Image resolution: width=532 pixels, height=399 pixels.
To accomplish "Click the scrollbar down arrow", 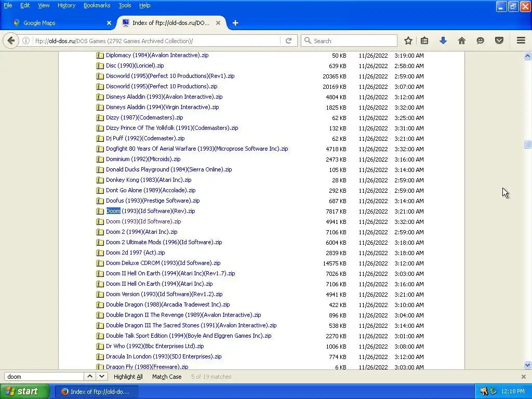I will click(x=527, y=365).
